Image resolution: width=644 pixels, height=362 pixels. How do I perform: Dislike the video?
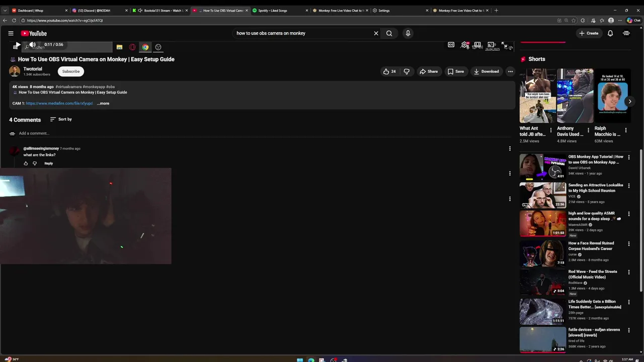tap(407, 71)
